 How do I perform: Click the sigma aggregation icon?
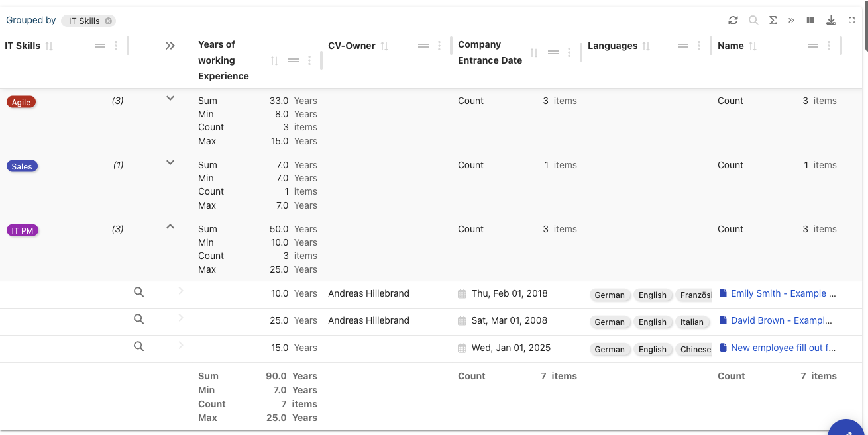pos(773,21)
